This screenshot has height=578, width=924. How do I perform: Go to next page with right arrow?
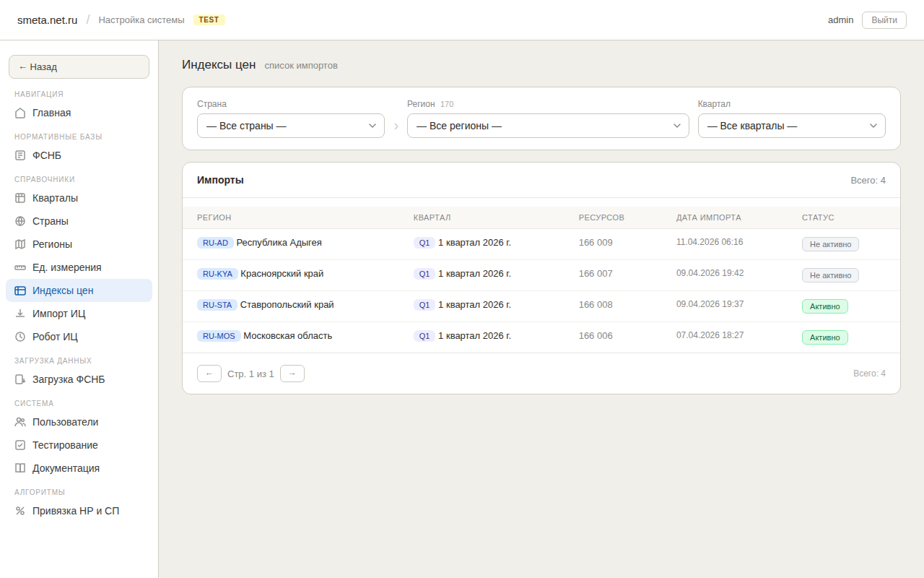(292, 374)
